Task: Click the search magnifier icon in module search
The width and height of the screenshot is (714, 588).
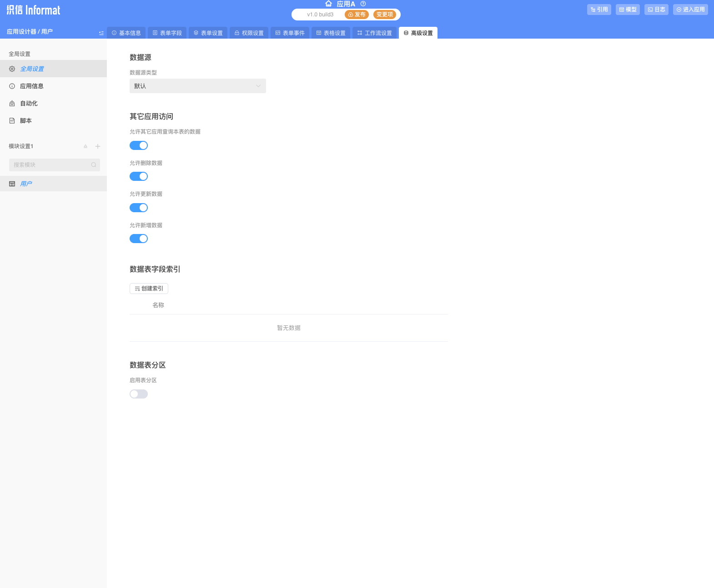Action: pyautogui.click(x=94, y=165)
